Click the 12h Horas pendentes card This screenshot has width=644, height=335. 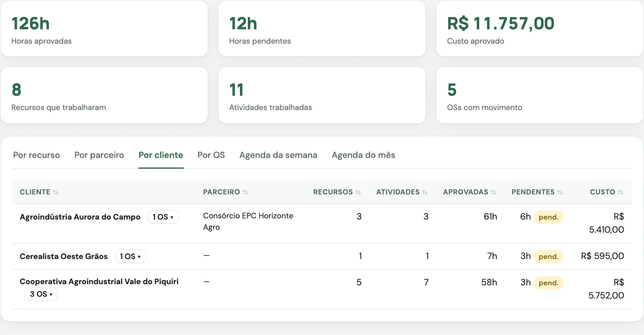[322, 29]
